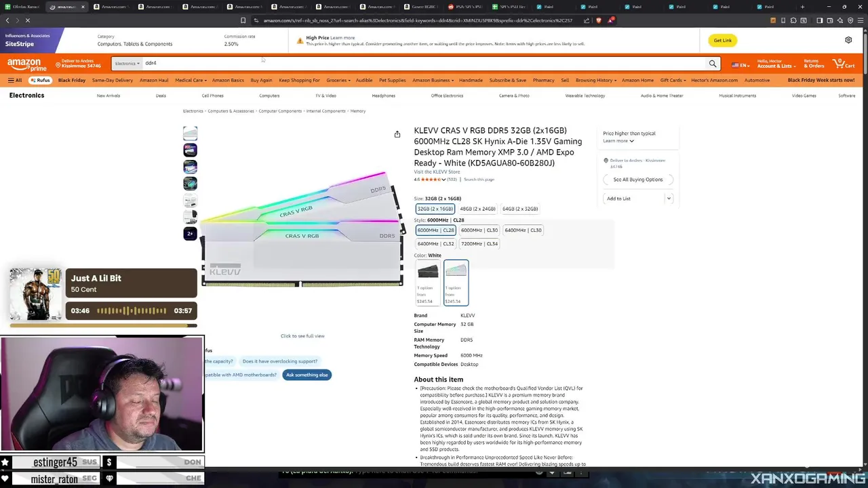Expand Learn more under Price higher than typical
The height and width of the screenshot is (488, 868).
coord(618,141)
